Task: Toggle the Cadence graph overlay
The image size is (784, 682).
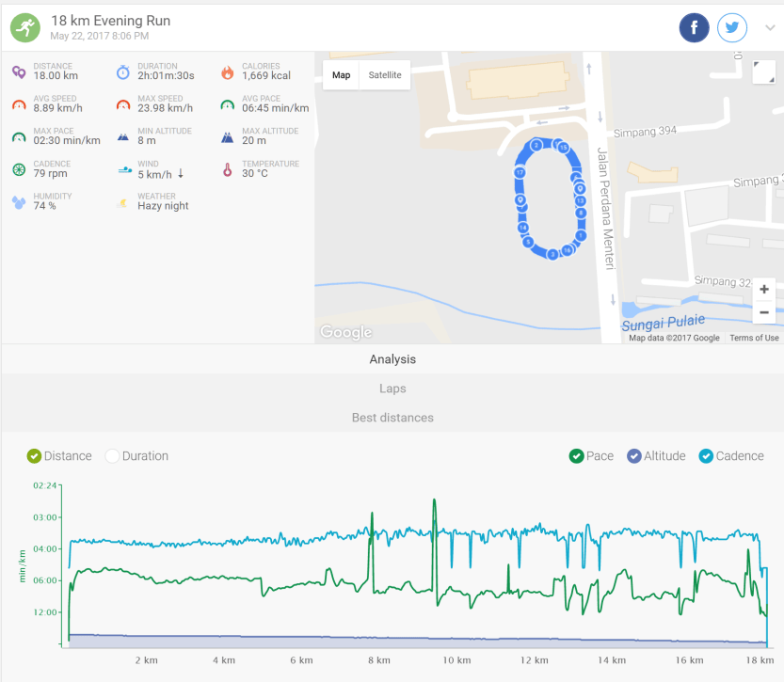Action: click(707, 455)
